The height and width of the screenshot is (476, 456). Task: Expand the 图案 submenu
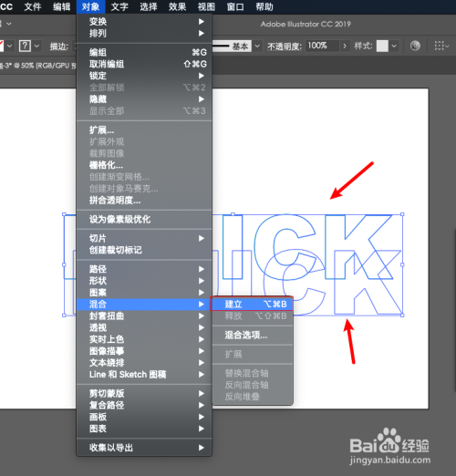point(144,293)
